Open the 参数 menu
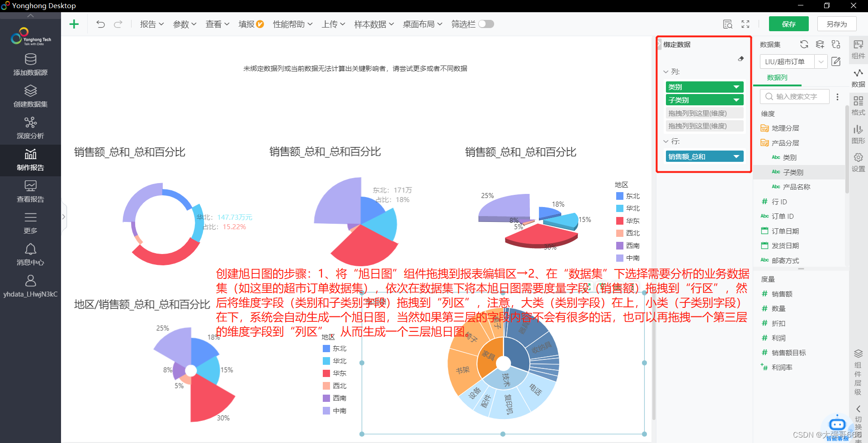868x443 pixels. (x=184, y=24)
